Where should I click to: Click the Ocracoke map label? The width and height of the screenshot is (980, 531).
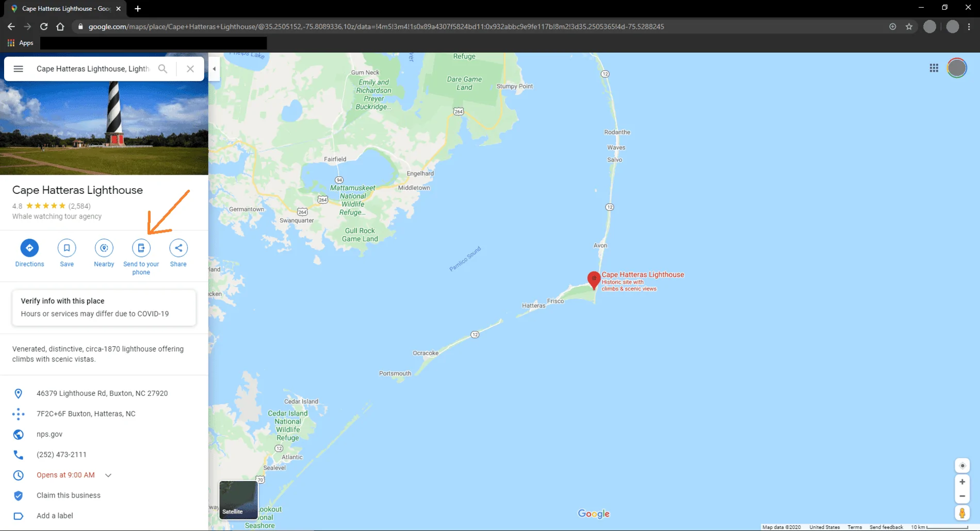[426, 353]
